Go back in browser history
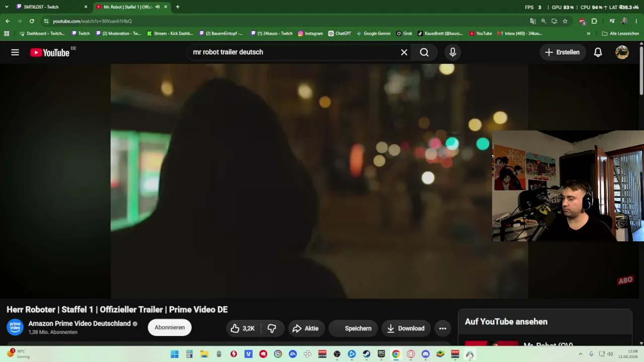Screen dimensions: 644x362 point(8,21)
